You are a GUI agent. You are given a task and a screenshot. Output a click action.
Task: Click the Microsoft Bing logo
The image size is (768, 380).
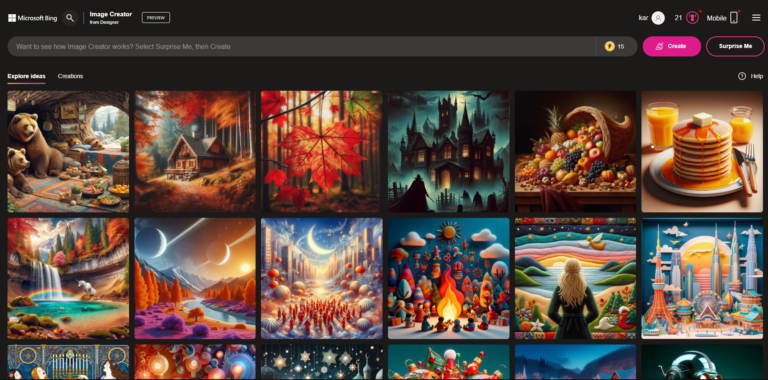[32, 18]
